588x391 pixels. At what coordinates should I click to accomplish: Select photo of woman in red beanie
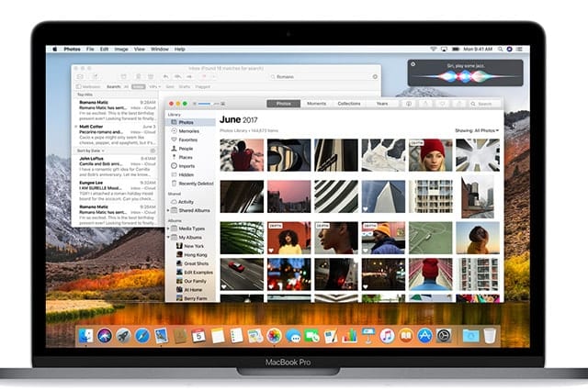point(431,155)
